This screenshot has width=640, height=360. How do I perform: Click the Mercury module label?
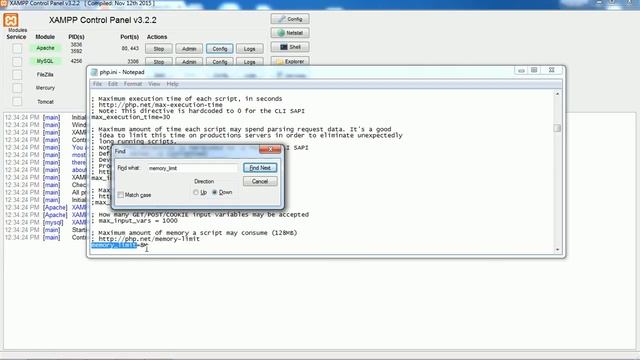[x=45, y=88]
